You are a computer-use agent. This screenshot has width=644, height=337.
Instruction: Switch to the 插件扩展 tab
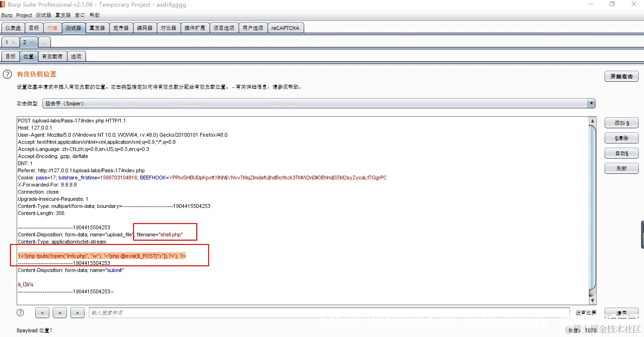point(195,28)
